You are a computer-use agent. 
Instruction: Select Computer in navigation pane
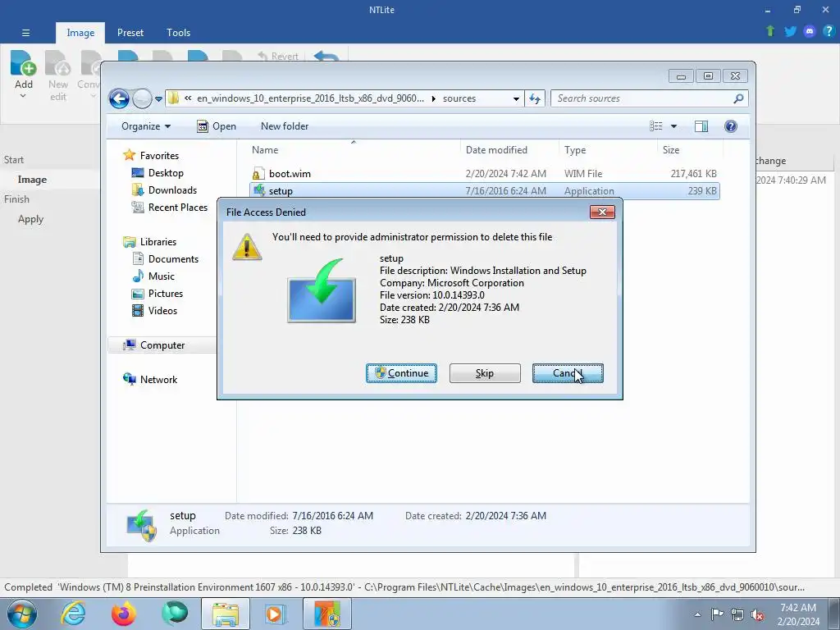pos(162,345)
